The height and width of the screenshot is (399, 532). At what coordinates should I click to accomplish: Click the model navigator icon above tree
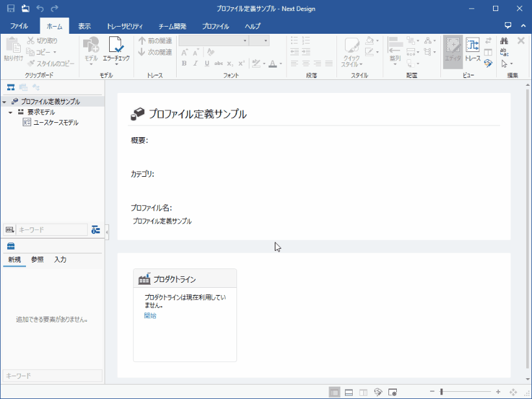11,88
